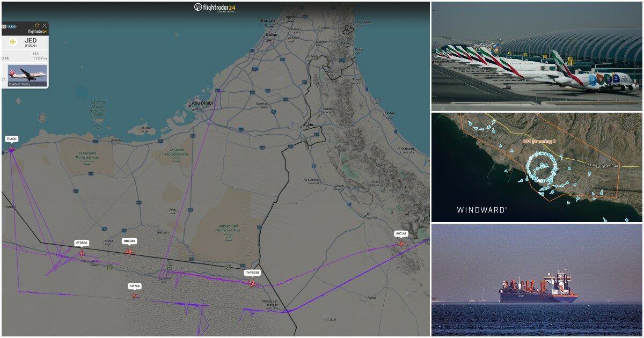Click the Al Ain city label
644x338 pixels.
(308, 124)
